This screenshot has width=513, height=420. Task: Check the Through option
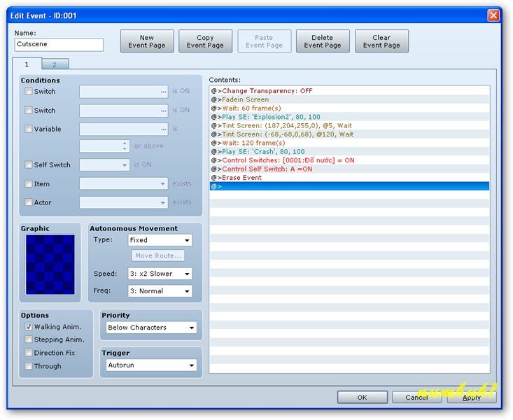(x=29, y=365)
